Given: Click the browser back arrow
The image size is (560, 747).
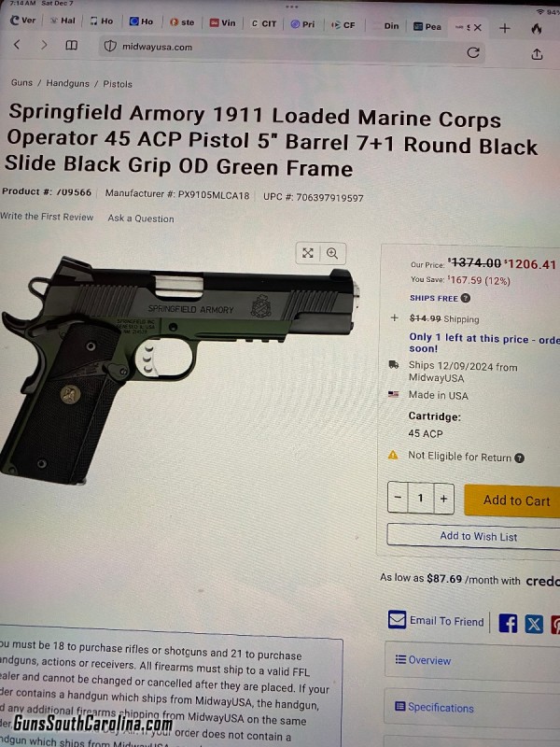Looking at the screenshot, I should click(17, 45).
